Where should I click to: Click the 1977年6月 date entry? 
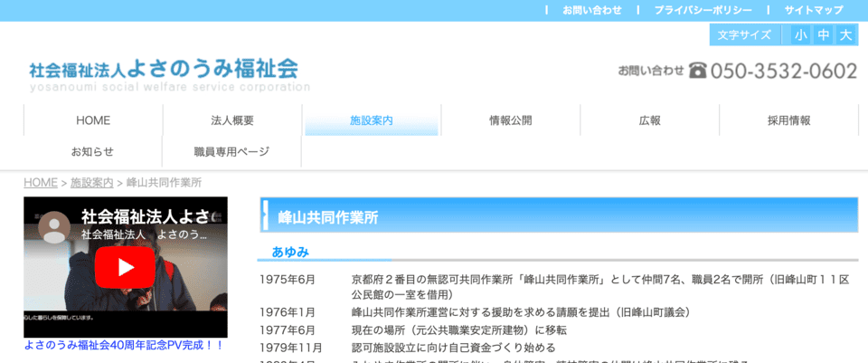[x=288, y=330]
